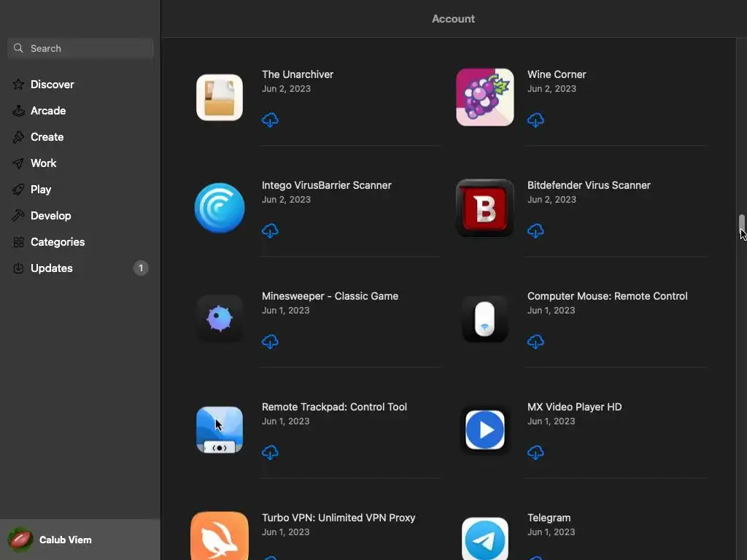This screenshot has height=560, width=747.
Task: Open the Wine Corner app icon
Action: (485, 97)
